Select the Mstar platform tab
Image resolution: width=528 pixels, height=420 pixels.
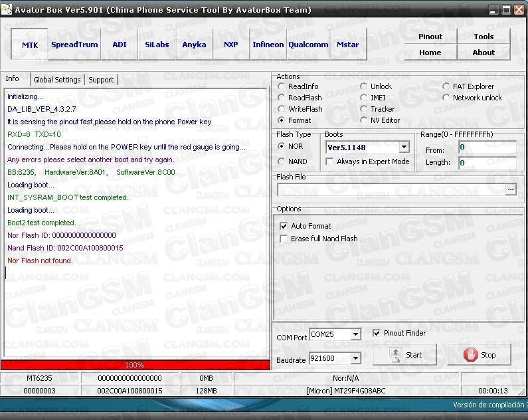[x=348, y=45]
